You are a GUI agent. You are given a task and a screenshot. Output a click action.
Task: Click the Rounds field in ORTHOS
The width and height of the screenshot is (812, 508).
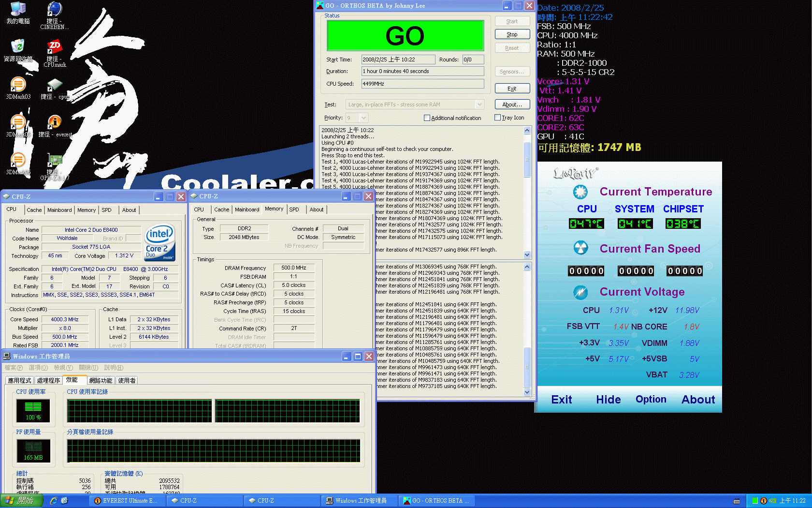[473, 60]
